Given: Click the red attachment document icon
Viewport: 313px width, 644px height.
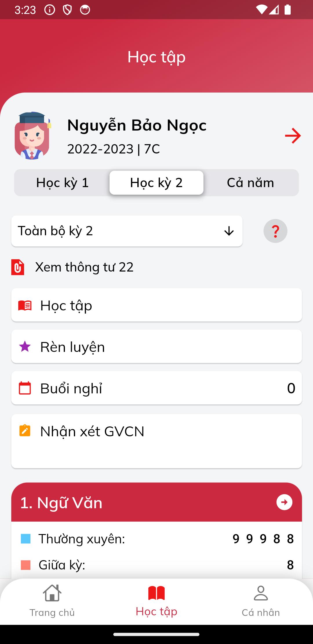Looking at the screenshot, I should click(18, 267).
